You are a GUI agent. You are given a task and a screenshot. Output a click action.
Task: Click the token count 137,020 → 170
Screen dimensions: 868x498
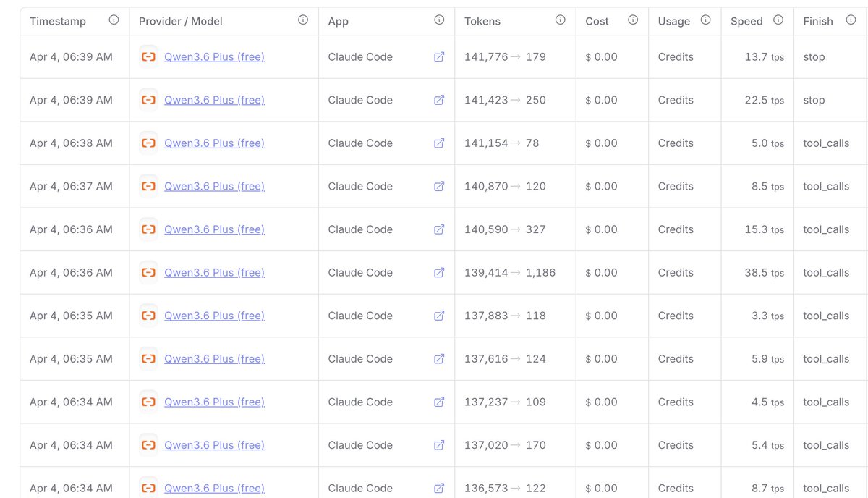click(505, 445)
